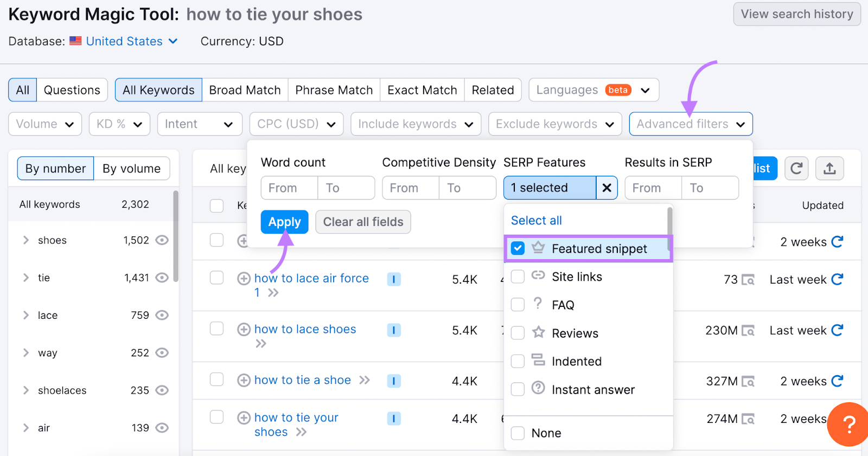
Task: Click View search history button
Action: click(x=796, y=14)
